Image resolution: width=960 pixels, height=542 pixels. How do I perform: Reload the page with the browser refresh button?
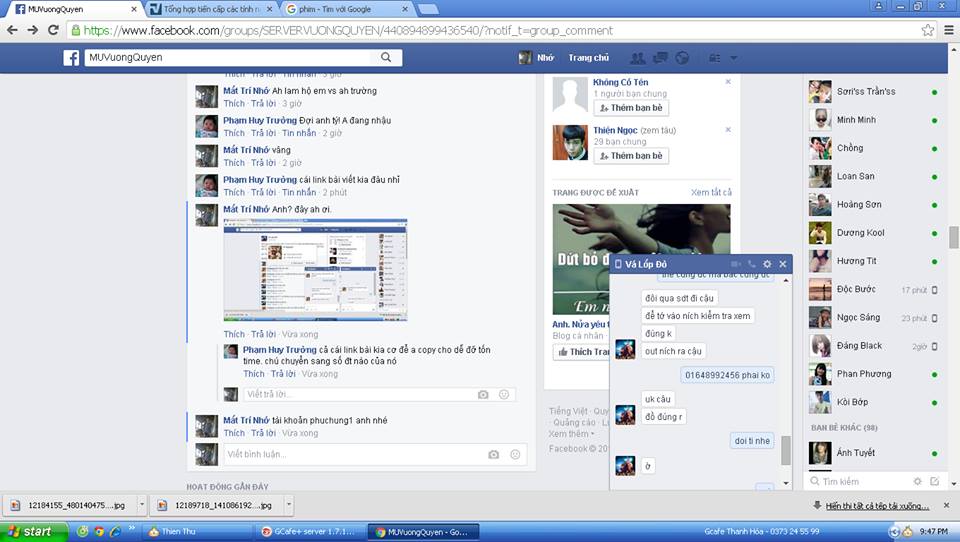click(x=54, y=30)
